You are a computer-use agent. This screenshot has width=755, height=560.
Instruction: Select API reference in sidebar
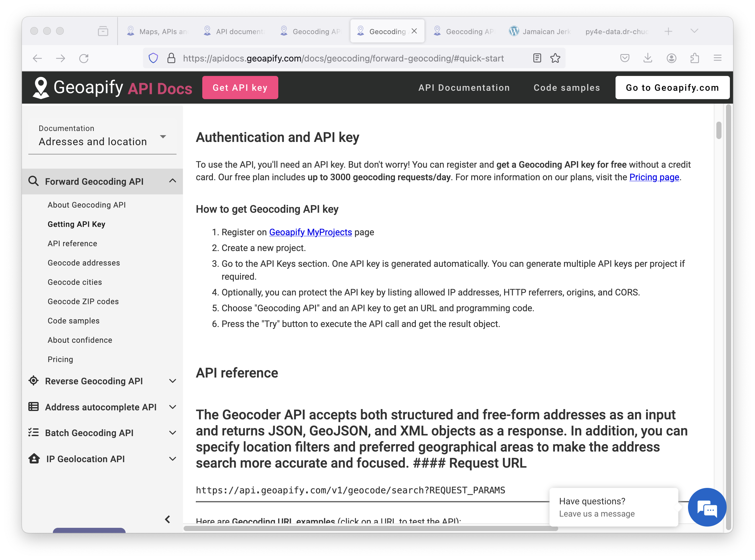point(72,243)
